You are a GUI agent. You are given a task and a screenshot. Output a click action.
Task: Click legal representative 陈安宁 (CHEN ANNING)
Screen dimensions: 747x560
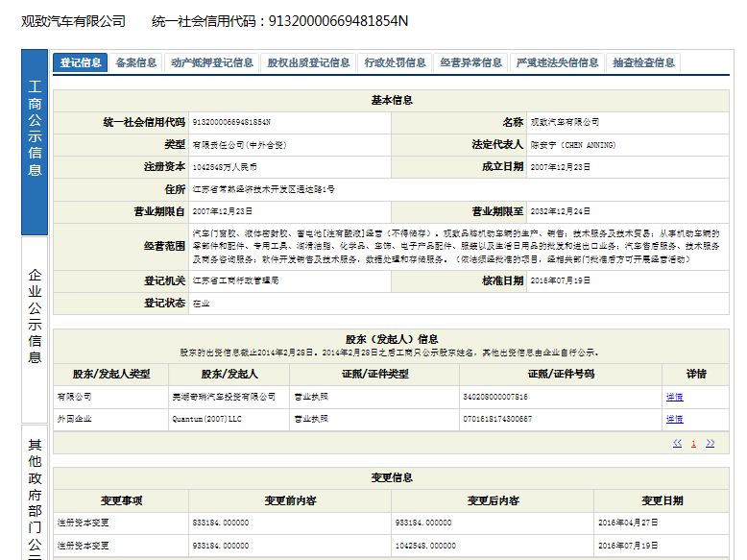(573, 145)
